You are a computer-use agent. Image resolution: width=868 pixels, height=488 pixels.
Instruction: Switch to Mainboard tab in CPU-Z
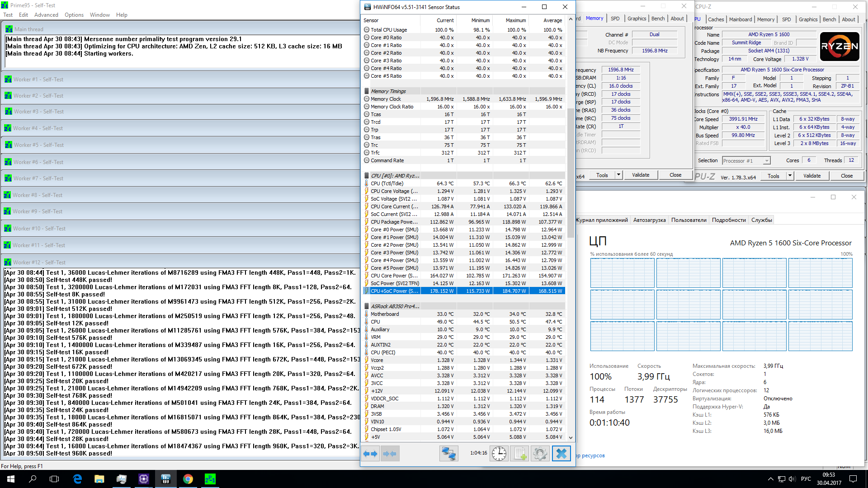pyautogui.click(x=741, y=19)
